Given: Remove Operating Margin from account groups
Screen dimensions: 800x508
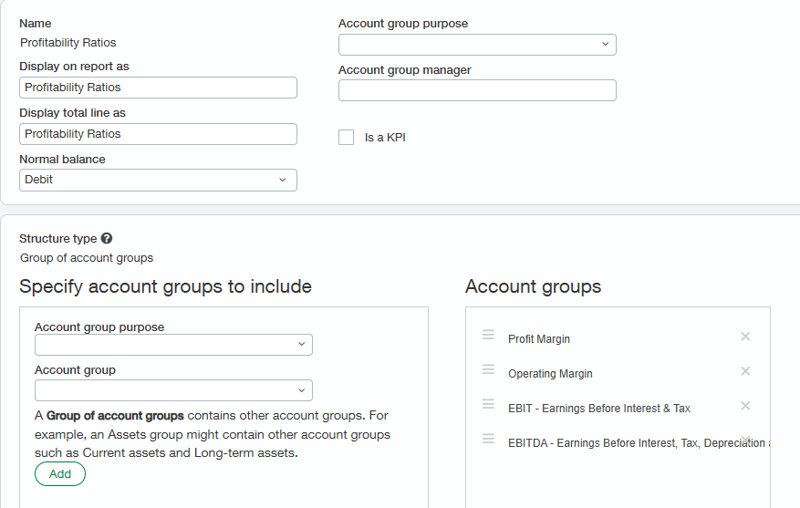Looking at the screenshot, I should click(745, 371).
